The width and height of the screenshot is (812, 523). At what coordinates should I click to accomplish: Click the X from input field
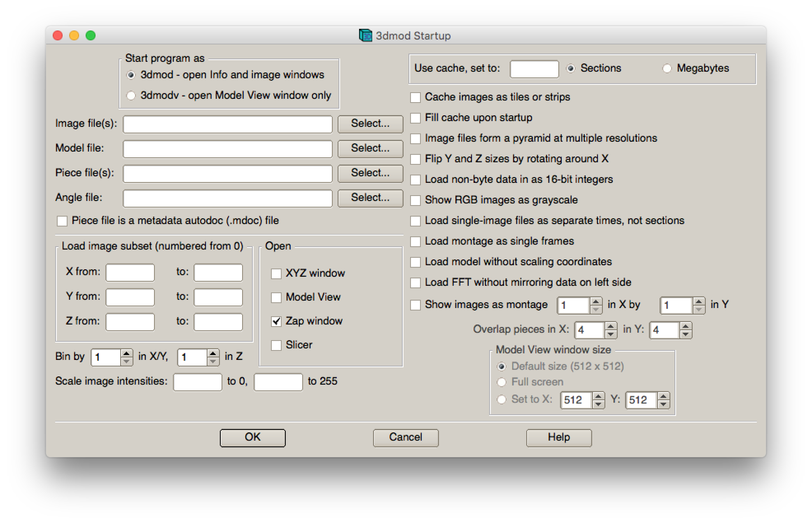coord(130,272)
